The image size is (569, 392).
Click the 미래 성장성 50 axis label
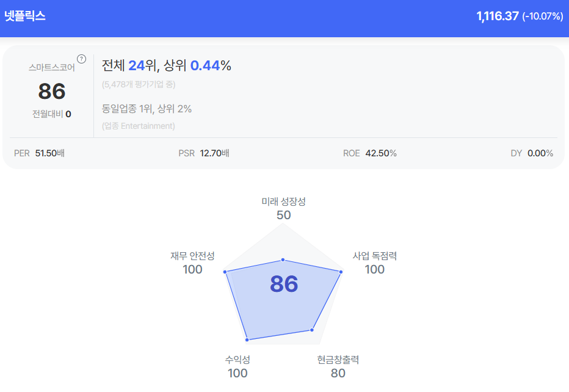[x=283, y=208]
